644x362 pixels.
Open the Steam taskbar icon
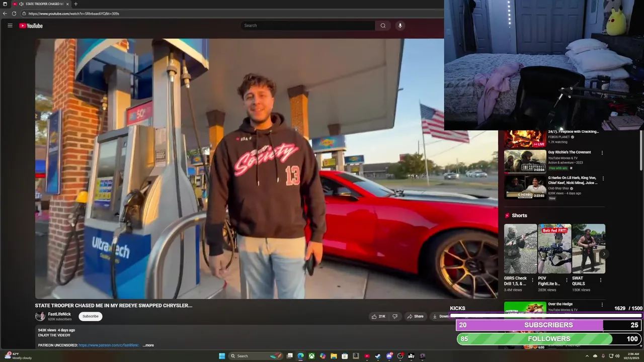pos(378,356)
